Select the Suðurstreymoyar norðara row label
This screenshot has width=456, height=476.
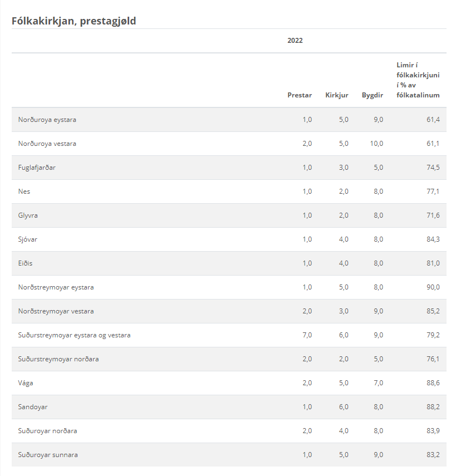tap(58, 359)
